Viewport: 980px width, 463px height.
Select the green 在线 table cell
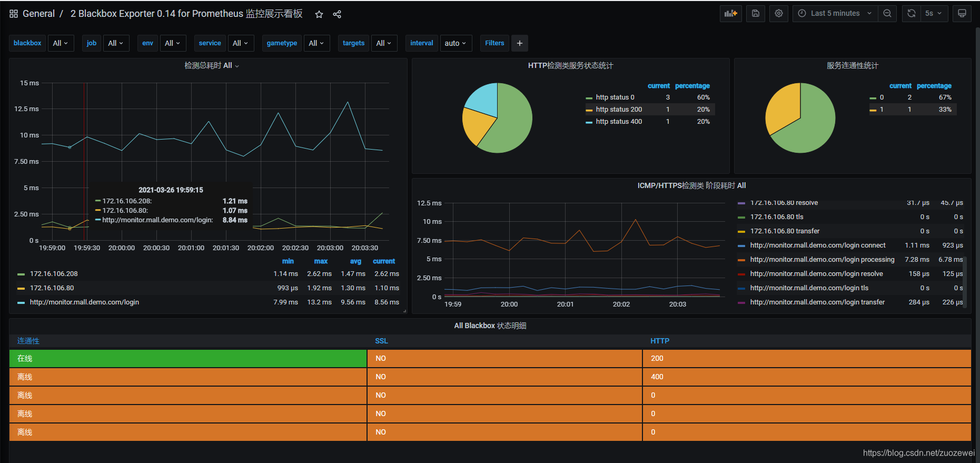pyautogui.click(x=188, y=359)
